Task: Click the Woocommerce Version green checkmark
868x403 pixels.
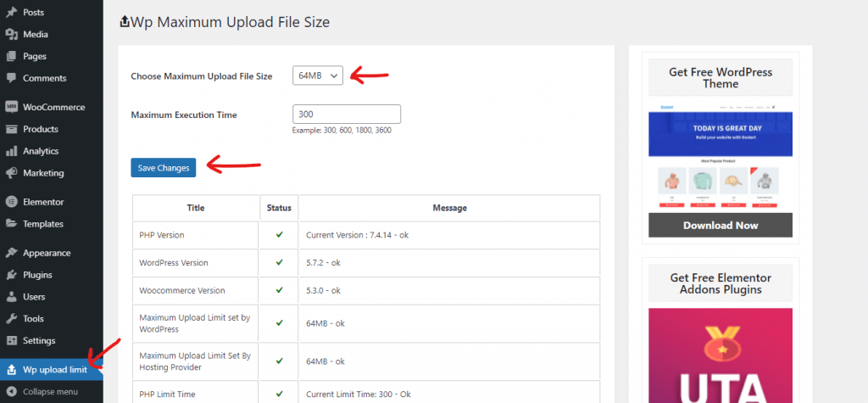Action: coord(279,290)
